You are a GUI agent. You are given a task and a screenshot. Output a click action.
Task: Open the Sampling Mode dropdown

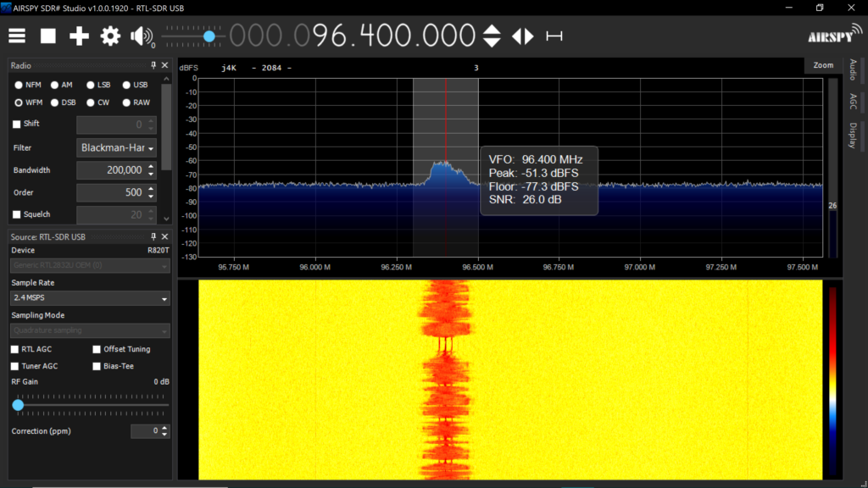click(x=90, y=330)
